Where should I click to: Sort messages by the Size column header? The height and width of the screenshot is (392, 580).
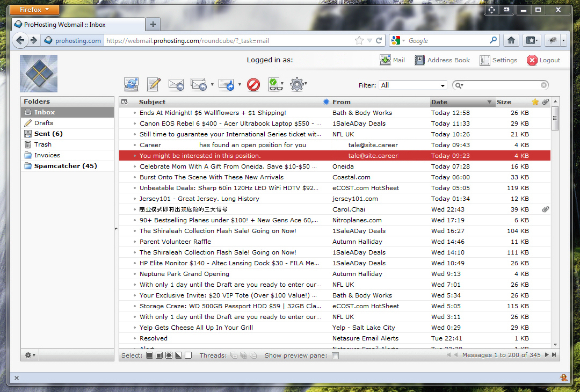coord(504,102)
